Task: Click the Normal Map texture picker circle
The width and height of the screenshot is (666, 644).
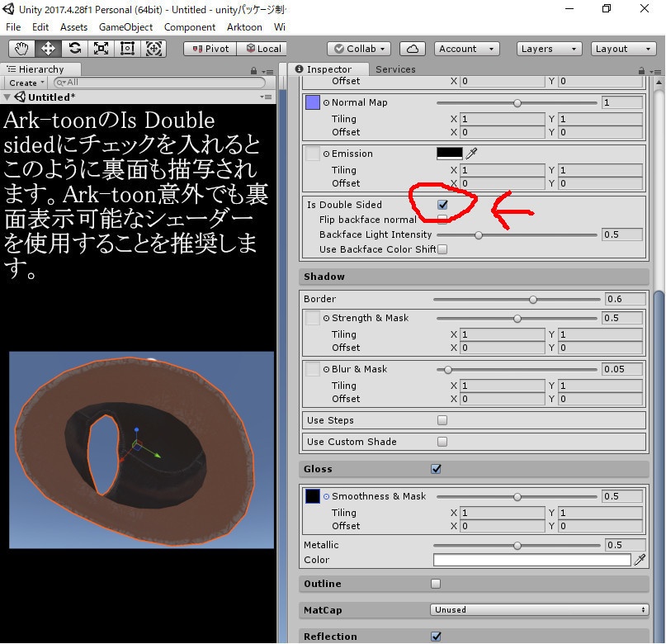Action: [x=326, y=103]
